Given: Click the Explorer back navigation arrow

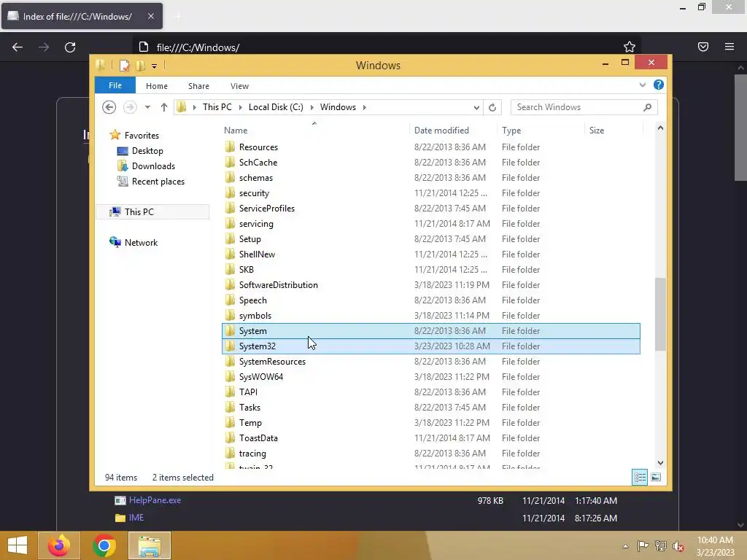Looking at the screenshot, I should 109,107.
